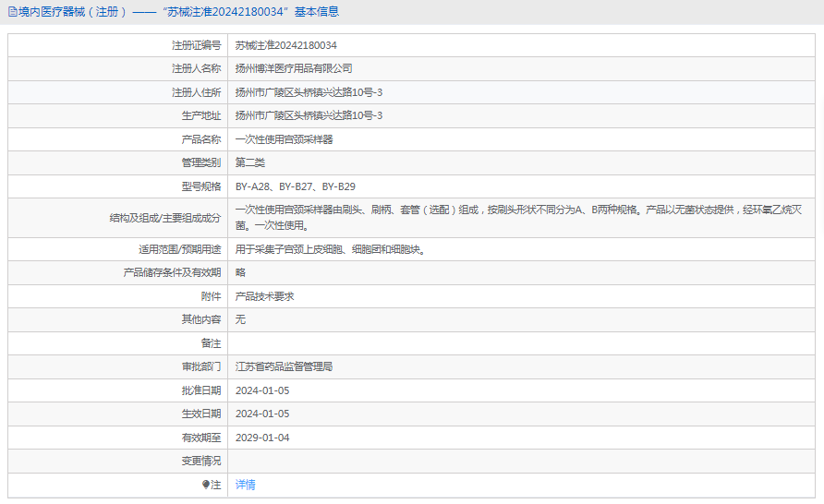Select registrant name 扬州博洋医疗用品有限公司

[x=294, y=68]
